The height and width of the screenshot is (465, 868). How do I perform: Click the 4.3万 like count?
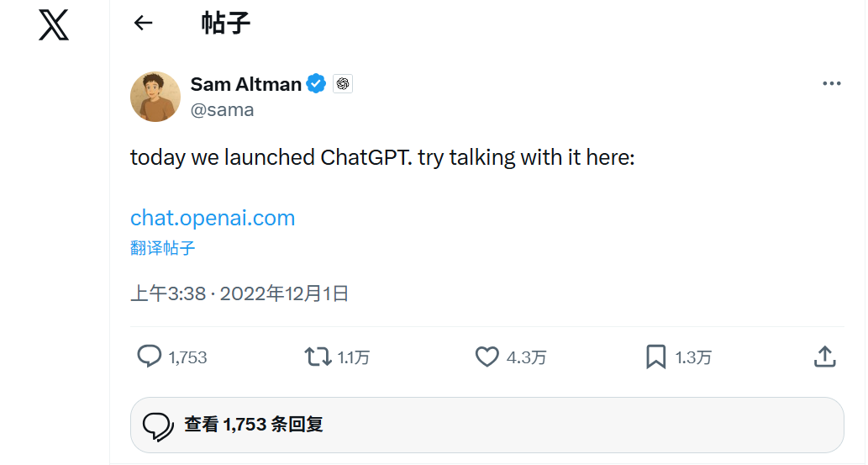point(526,357)
